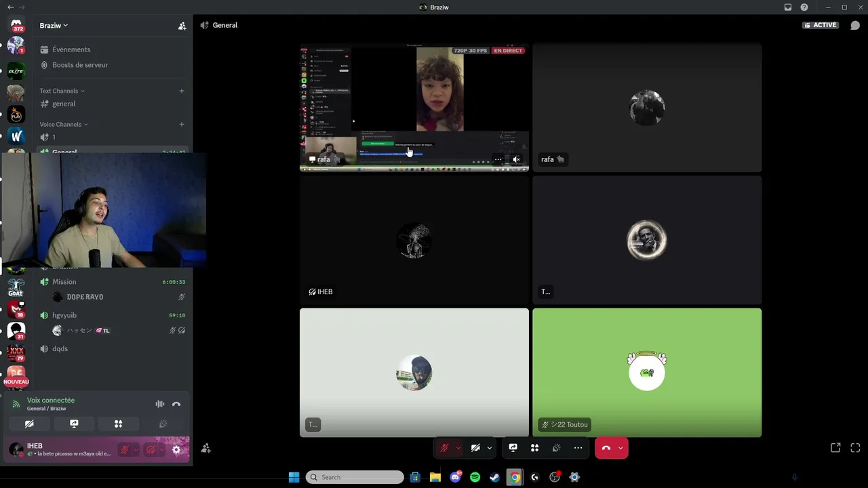
Task: Unmute microphone in user panel
Action: click(x=125, y=449)
